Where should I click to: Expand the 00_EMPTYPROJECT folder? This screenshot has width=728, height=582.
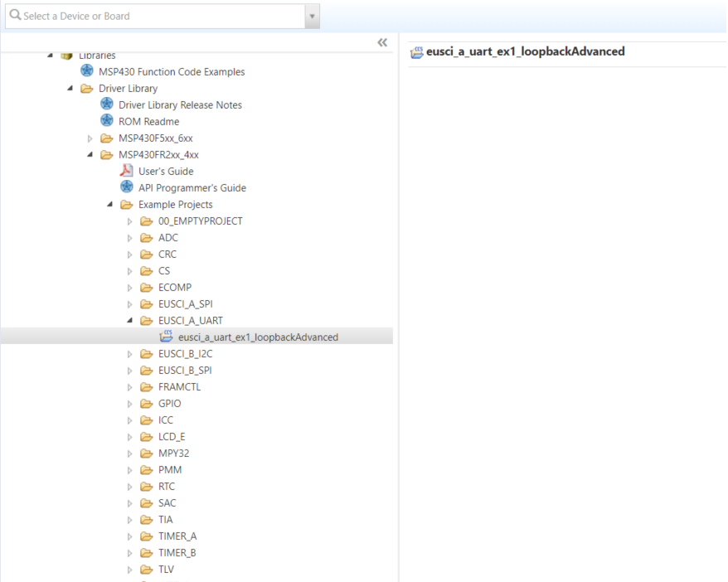[x=130, y=221]
